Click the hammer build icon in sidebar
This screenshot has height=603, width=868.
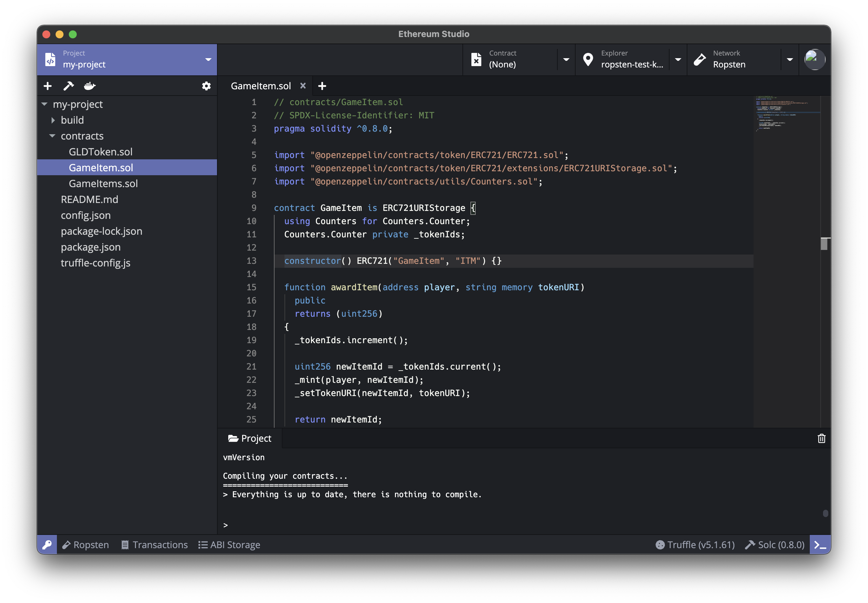point(68,86)
